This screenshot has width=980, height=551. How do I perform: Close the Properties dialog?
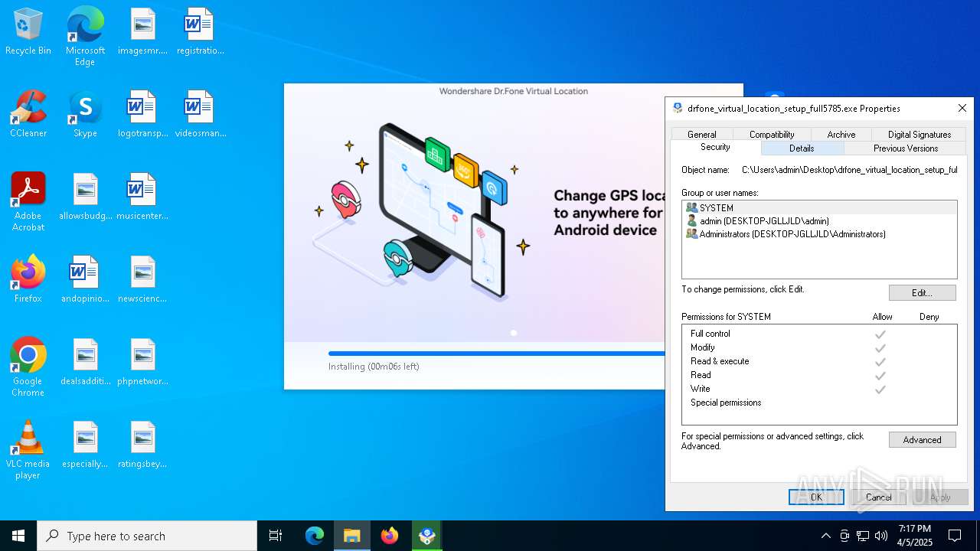point(962,108)
